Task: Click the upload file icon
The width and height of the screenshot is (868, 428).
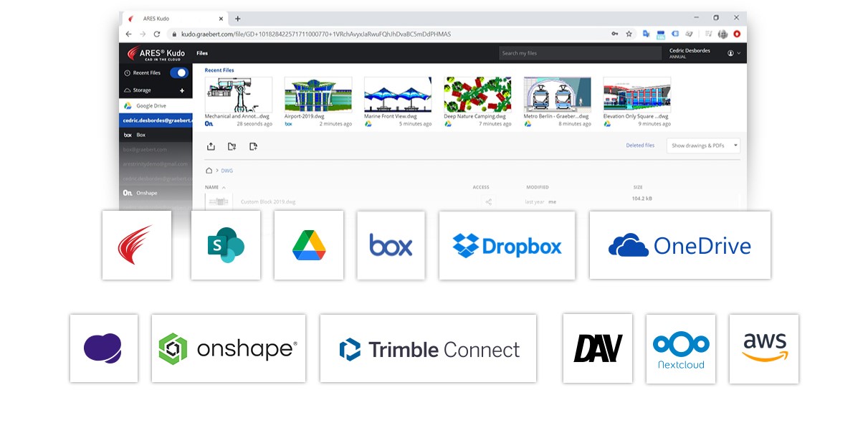Action: pyautogui.click(x=211, y=146)
